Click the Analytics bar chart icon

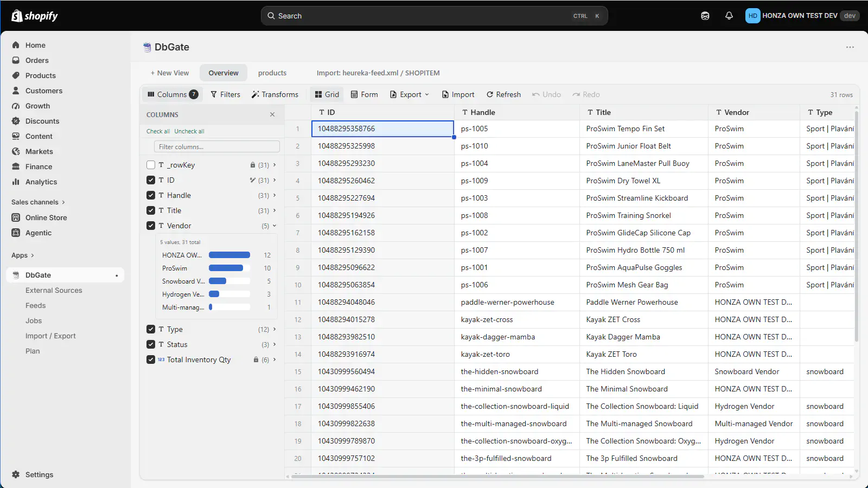(x=16, y=182)
